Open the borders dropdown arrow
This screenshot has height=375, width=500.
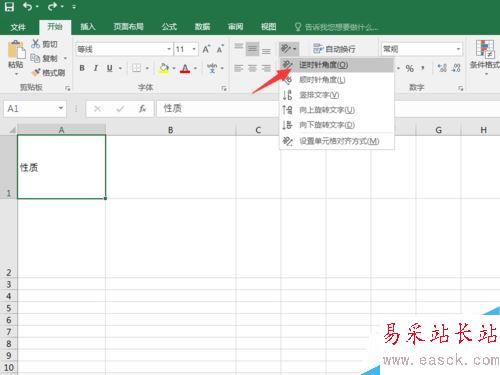pyautogui.click(x=147, y=68)
